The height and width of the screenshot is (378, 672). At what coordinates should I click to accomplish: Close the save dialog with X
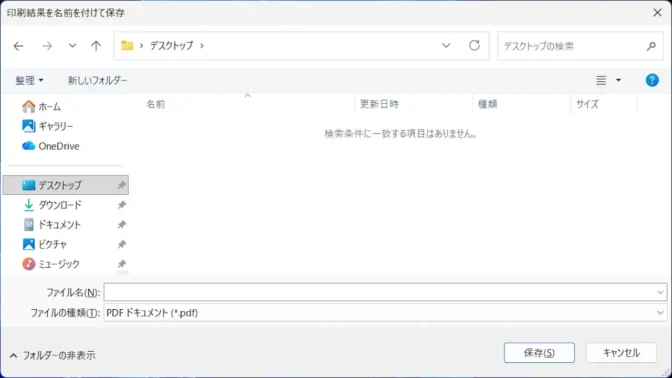tap(657, 12)
